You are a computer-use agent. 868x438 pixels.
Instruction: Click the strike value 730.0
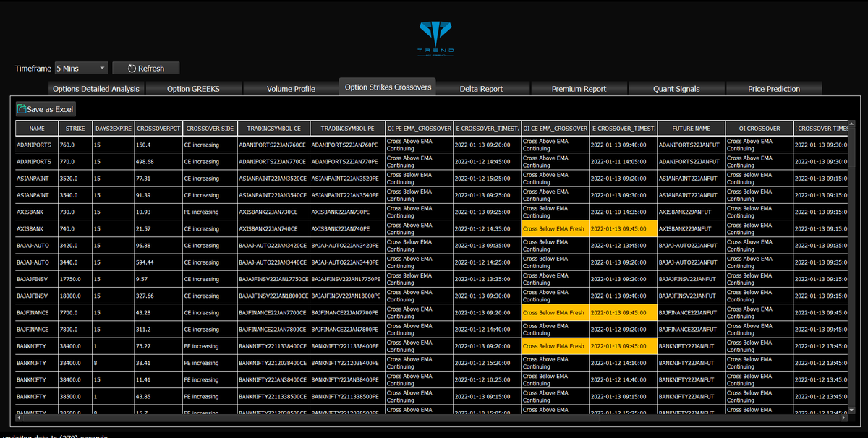pos(75,212)
